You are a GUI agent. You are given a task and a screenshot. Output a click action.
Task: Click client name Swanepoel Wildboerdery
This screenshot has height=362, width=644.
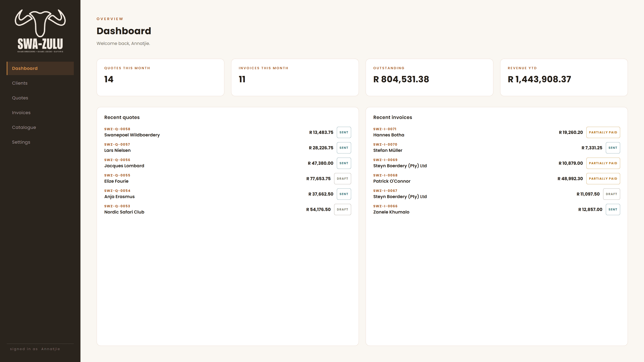tap(132, 135)
